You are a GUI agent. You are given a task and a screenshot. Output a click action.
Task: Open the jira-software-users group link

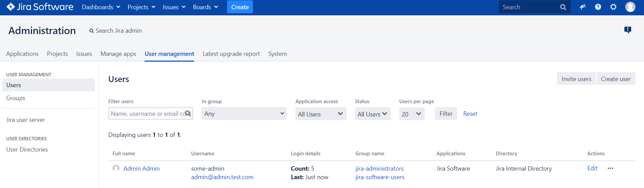pyautogui.click(x=380, y=177)
